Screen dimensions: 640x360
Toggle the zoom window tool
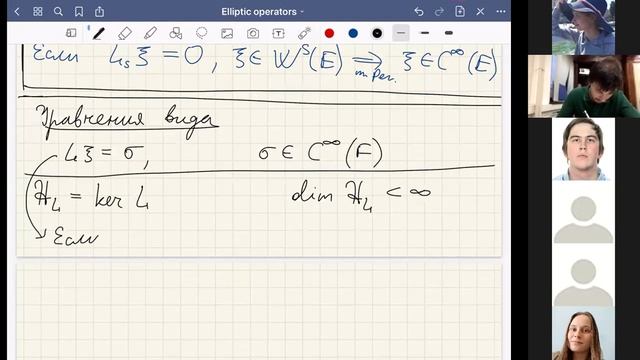pyautogui.click(x=71, y=33)
